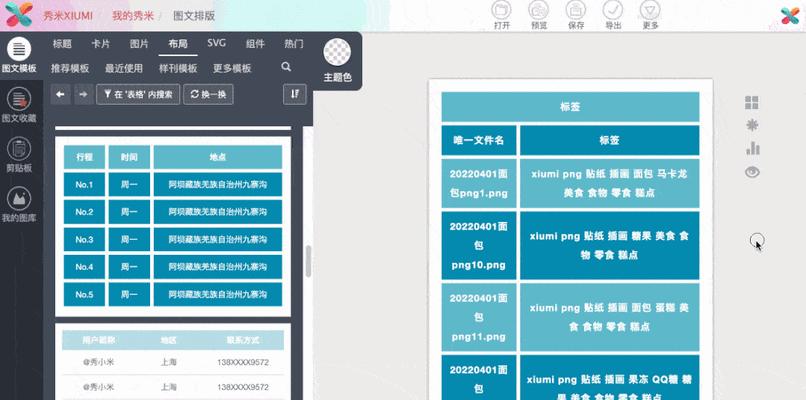The width and height of the screenshot is (806, 400).
Task: Click 图文排版 breadcrumb text
Action: [x=194, y=15]
